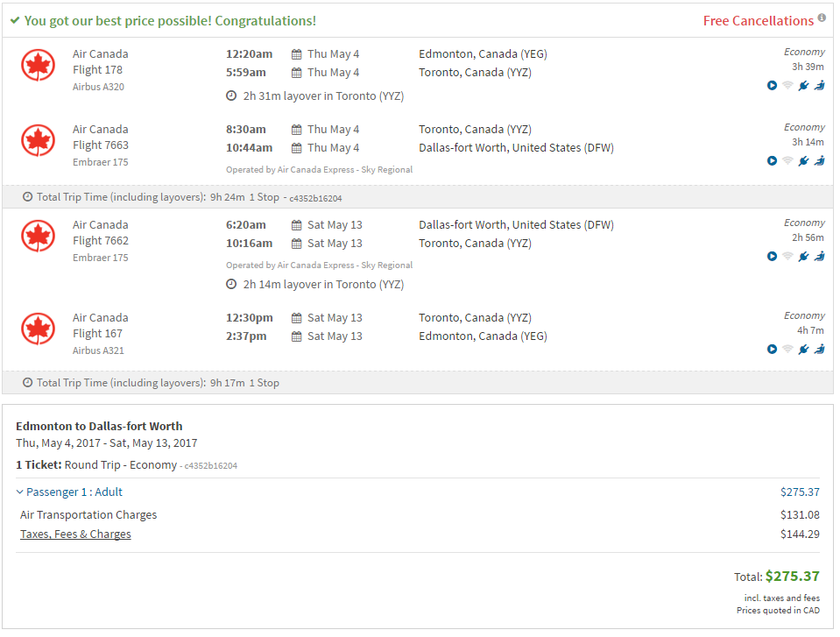
Task: Click the Flight 178 label
Action: (97, 69)
